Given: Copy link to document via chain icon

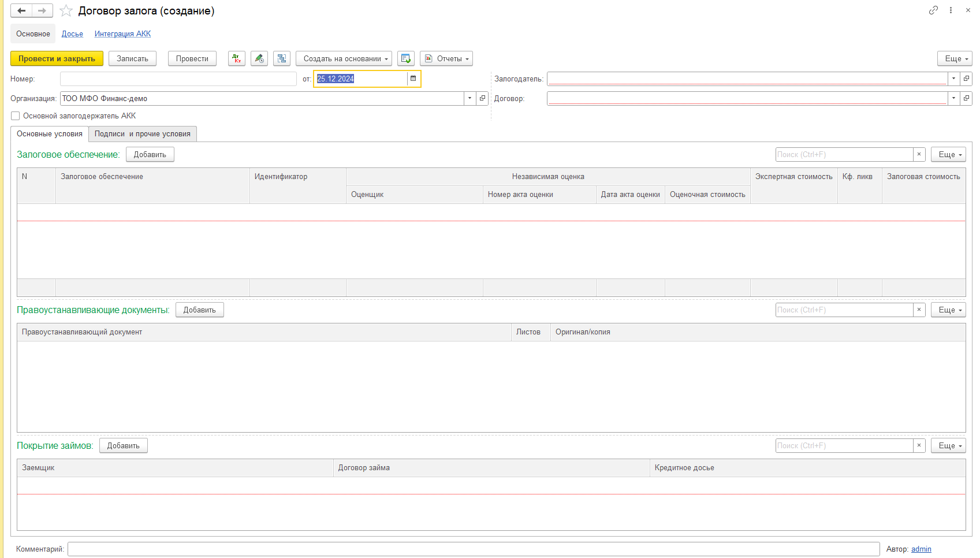Looking at the screenshot, I should click(x=933, y=10).
